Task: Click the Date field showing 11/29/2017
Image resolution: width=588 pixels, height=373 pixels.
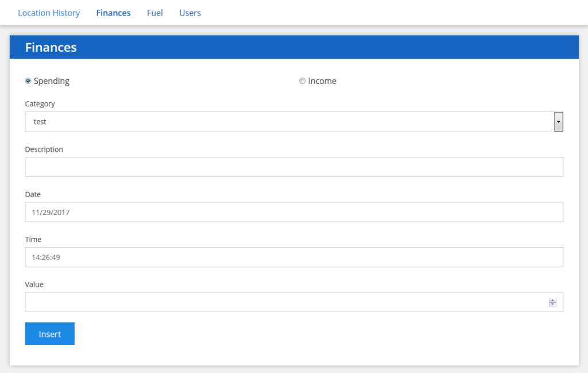Action: tap(294, 212)
